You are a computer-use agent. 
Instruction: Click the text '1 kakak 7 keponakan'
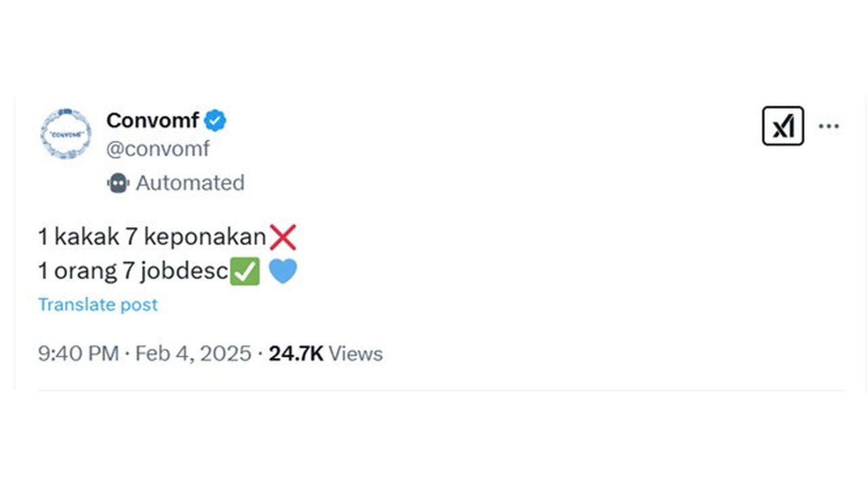tap(152, 237)
